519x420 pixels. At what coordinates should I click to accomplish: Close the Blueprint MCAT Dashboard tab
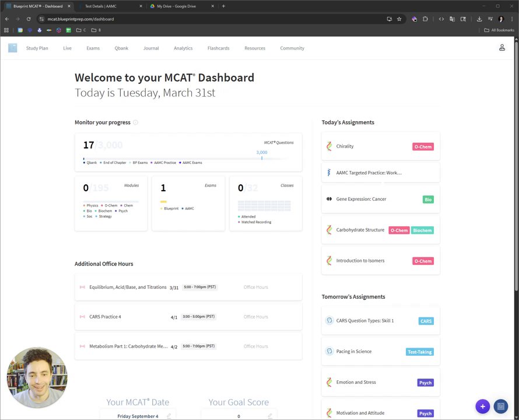[69, 6]
